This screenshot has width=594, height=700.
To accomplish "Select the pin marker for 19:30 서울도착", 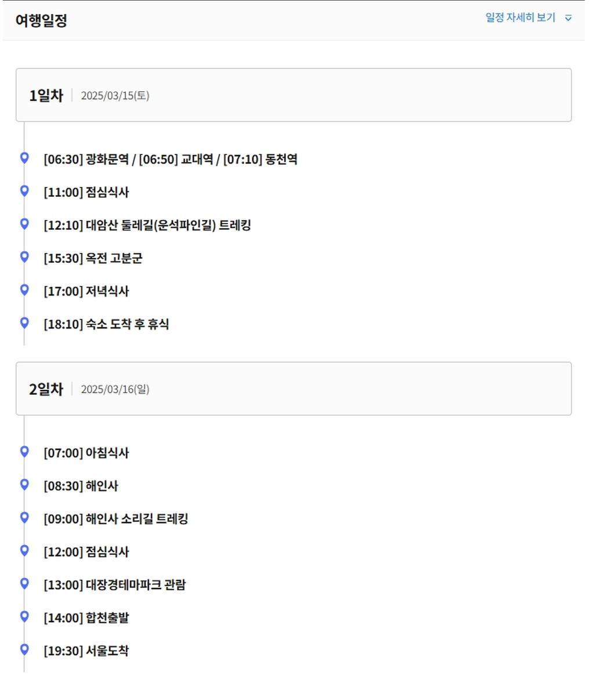I will (x=24, y=650).
